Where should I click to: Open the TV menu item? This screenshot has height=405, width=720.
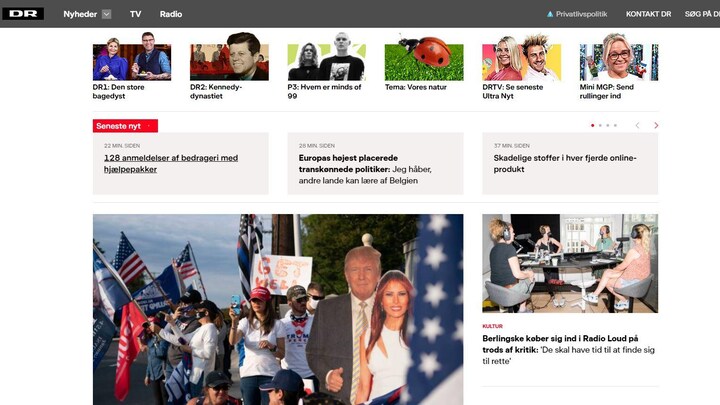(135, 14)
